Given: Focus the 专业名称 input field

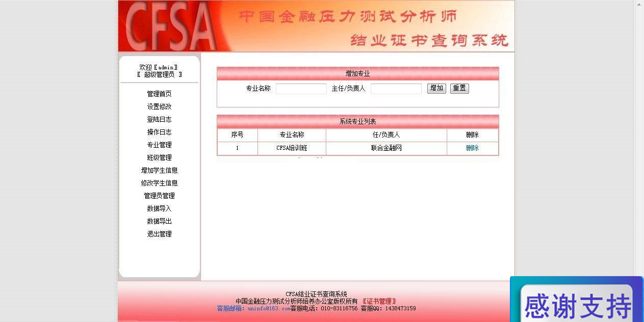Looking at the screenshot, I should pos(301,89).
